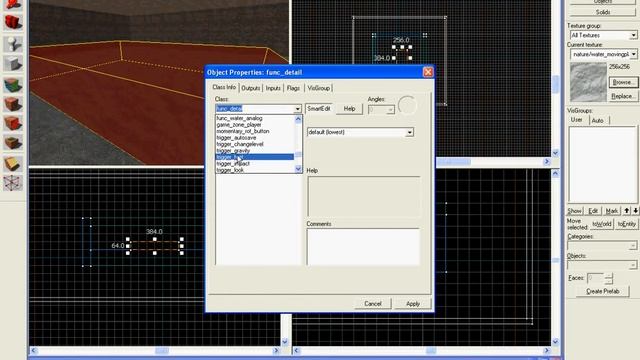Click the texture Replace button
The image size is (640, 360).
(x=623, y=96)
